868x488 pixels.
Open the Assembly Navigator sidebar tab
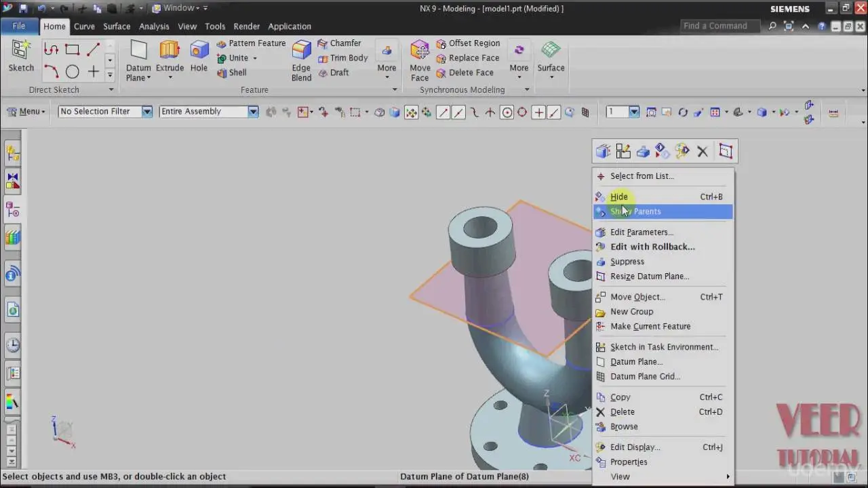12,153
